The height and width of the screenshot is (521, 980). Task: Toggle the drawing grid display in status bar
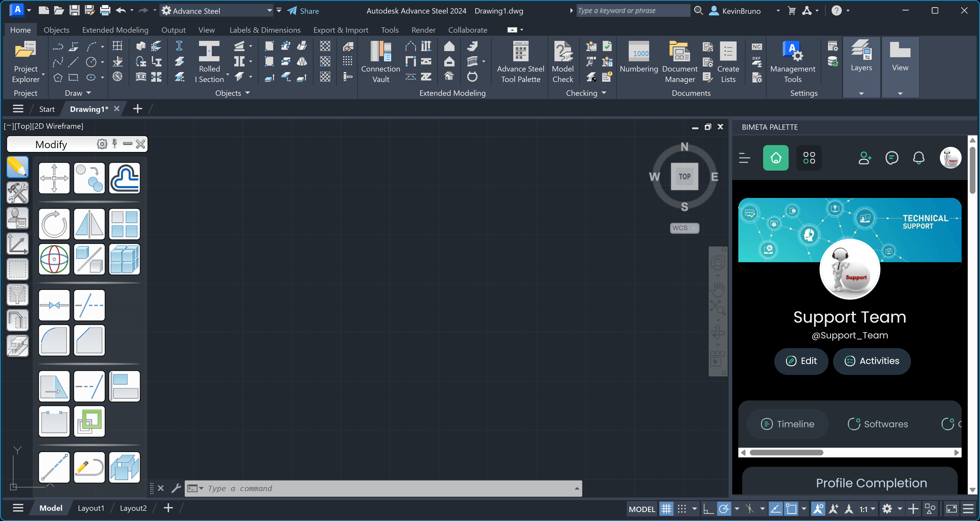click(x=667, y=509)
